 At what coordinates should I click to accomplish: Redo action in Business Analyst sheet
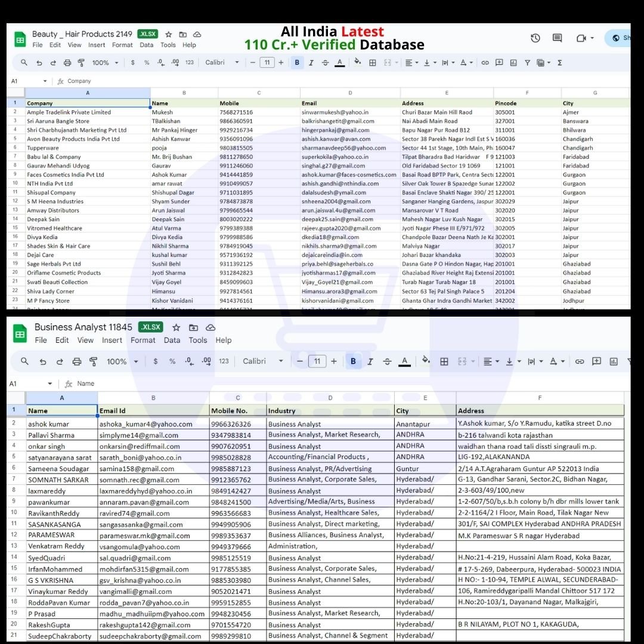(60, 362)
